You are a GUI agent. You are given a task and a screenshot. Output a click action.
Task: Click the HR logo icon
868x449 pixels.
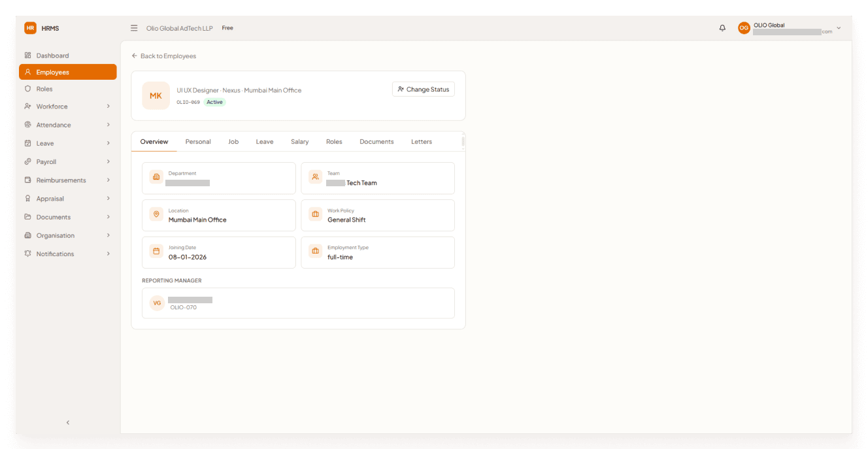(30, 28)
